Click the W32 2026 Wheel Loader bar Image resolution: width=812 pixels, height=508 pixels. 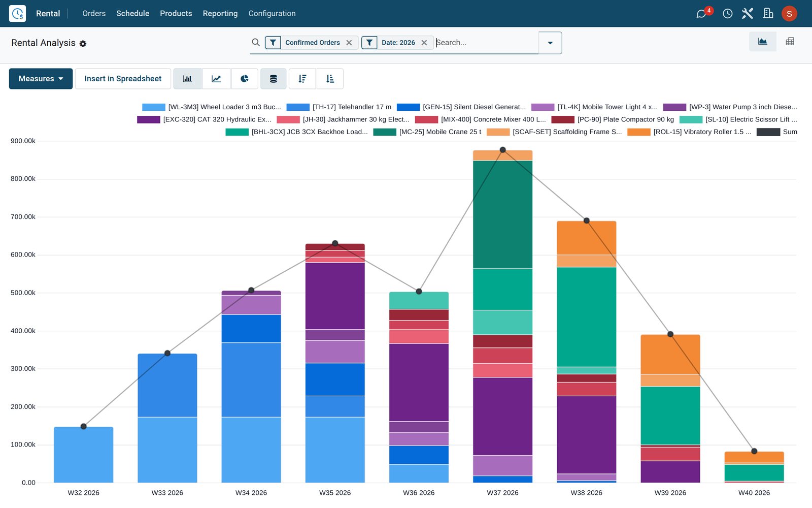[84, 455]
